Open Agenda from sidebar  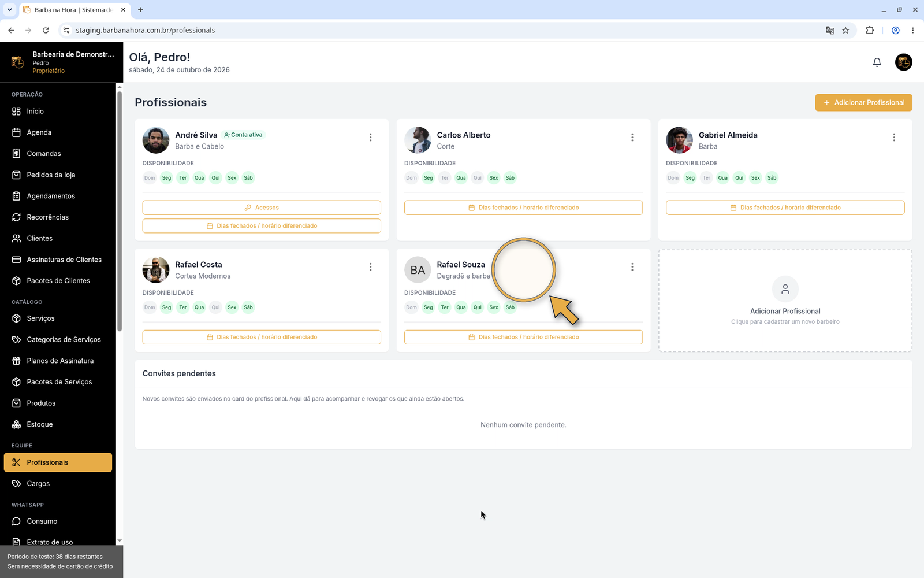point(58,132)
